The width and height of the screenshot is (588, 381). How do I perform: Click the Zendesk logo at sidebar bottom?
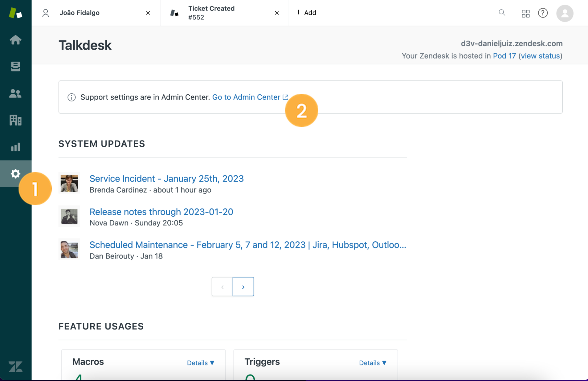pyautogui.click(x=16, y=367)
